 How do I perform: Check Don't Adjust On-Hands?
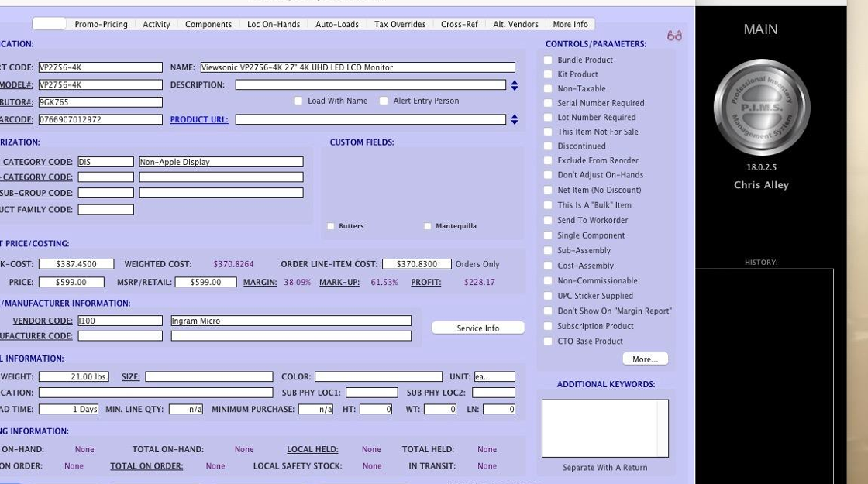point(548,175)
